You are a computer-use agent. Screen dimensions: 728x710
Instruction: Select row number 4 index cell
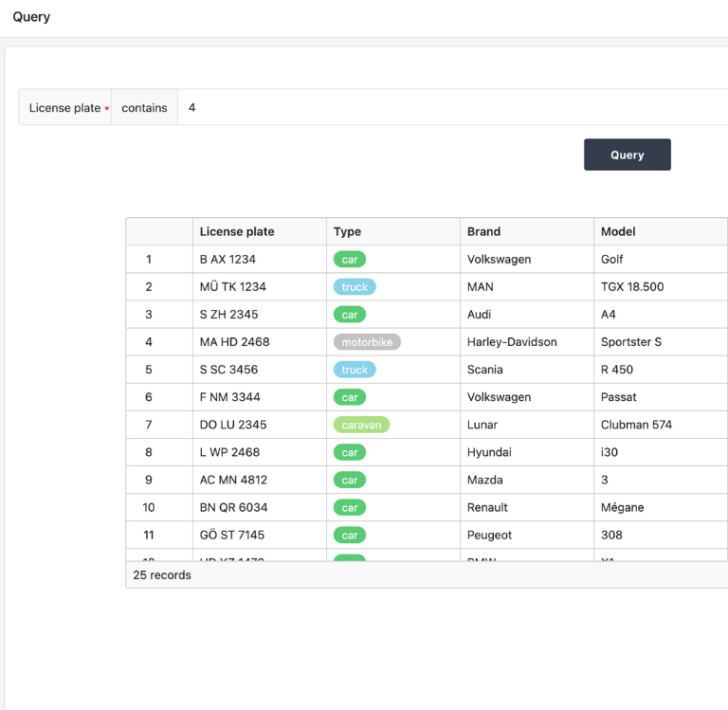pyautogui.click(x=159, y=342)
